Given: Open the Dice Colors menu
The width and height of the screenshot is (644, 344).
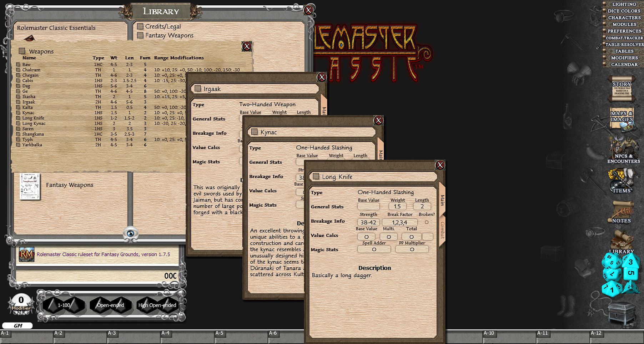Looking at the screenshot, I should [624, 11].
